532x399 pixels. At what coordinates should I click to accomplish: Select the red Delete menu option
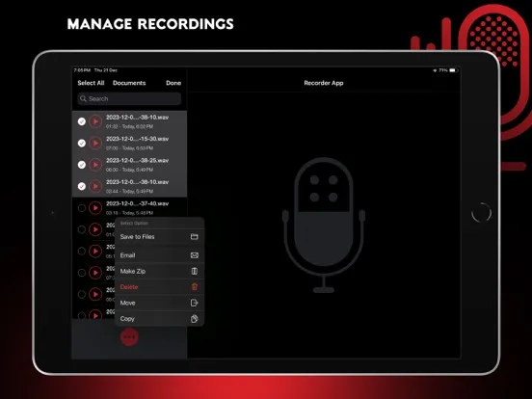tap(159, 287)
